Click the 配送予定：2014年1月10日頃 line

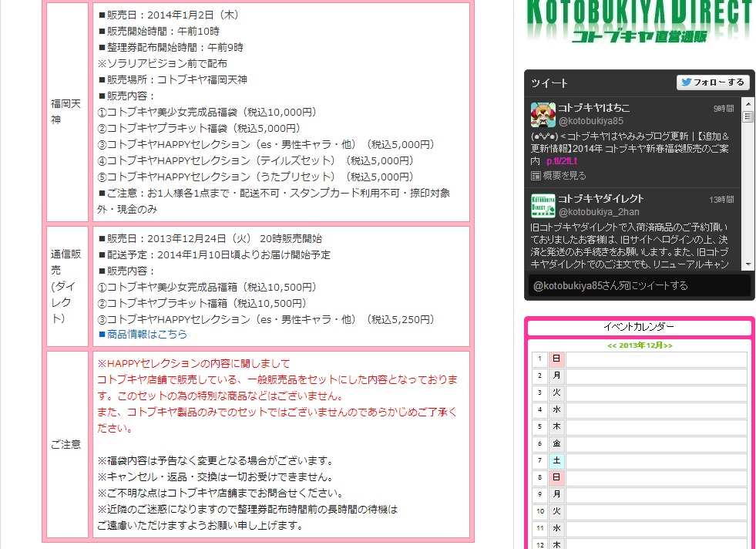pyautogui.click(x=214, y=254)
